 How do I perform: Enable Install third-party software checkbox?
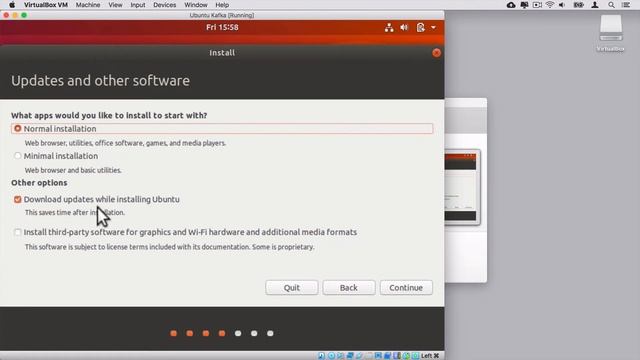coord(18,232)
